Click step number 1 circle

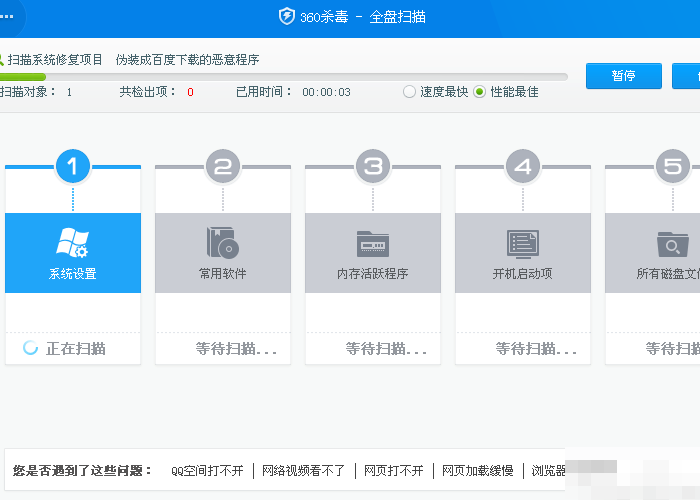click(73, 167)
